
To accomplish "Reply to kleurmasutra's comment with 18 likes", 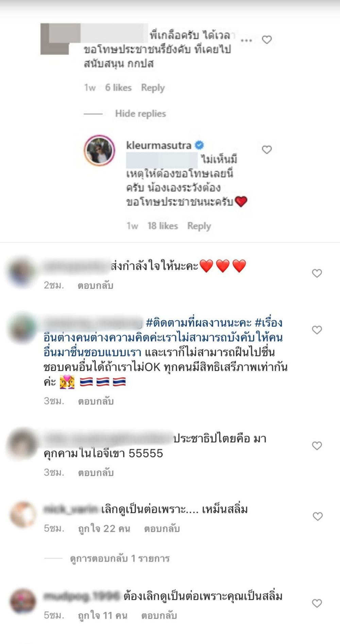I will [199, 226].
